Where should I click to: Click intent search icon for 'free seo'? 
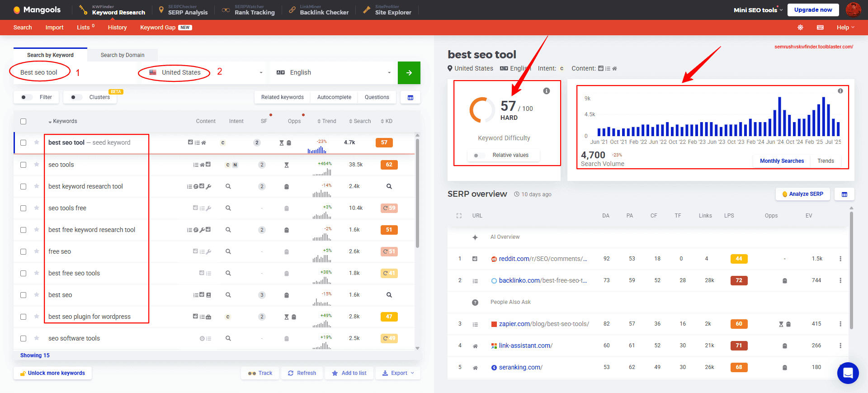(x=228, y=251)
